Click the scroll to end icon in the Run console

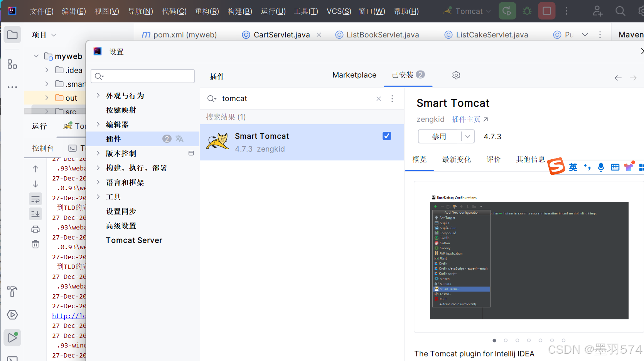click(x=35, y=214)
